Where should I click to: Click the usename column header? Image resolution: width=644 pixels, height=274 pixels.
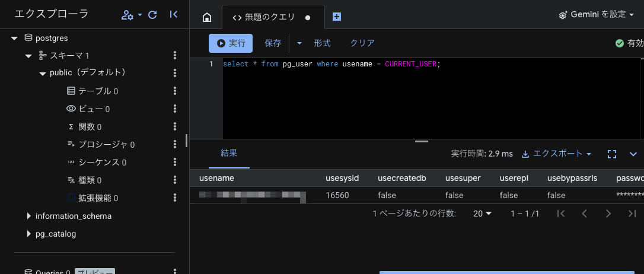point(216,178)
